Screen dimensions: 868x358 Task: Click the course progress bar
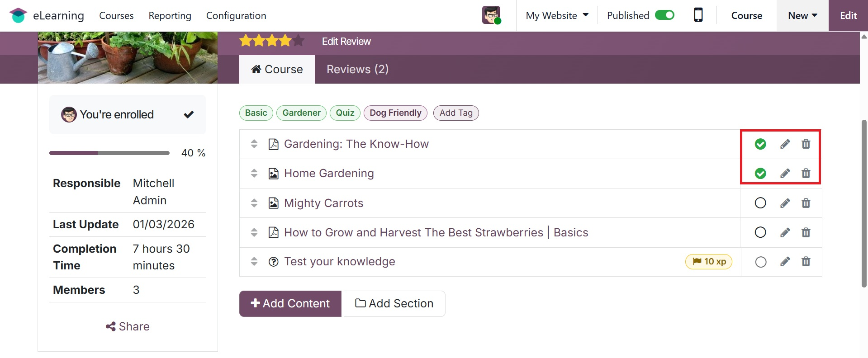pos(109,153)
